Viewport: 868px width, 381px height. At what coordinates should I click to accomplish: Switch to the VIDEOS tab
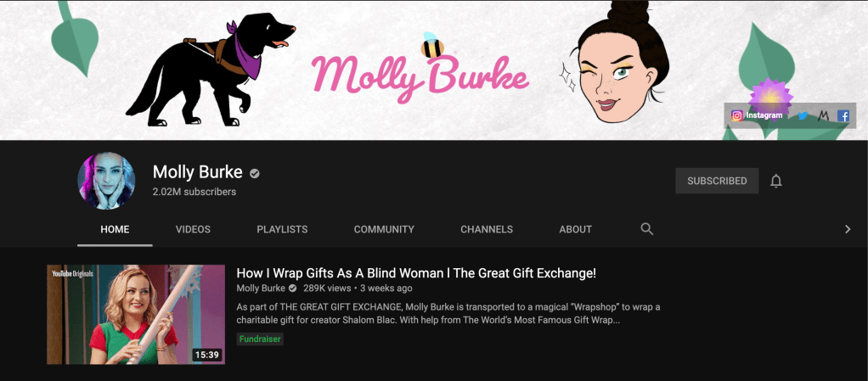pos(193,229)
